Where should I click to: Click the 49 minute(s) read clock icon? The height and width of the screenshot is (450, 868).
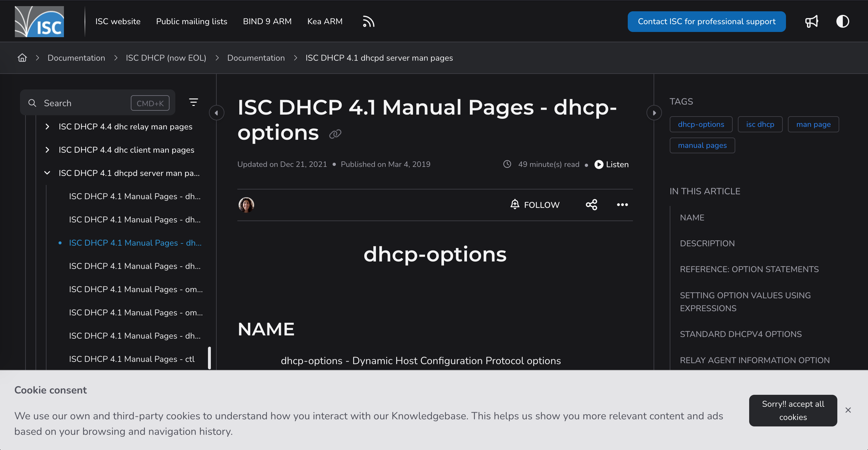coord(507,164)
